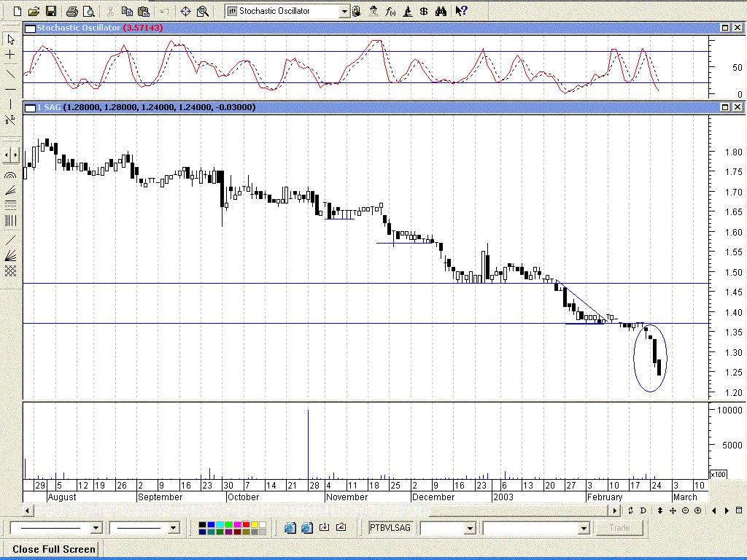The image size is (747, 560).
Task: Open System Tester dollar sign icon
Action: click(424, 11)
